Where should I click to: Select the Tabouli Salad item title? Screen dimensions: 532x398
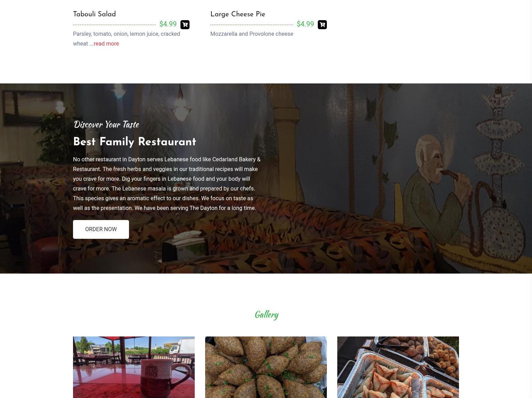pos(95,14)
